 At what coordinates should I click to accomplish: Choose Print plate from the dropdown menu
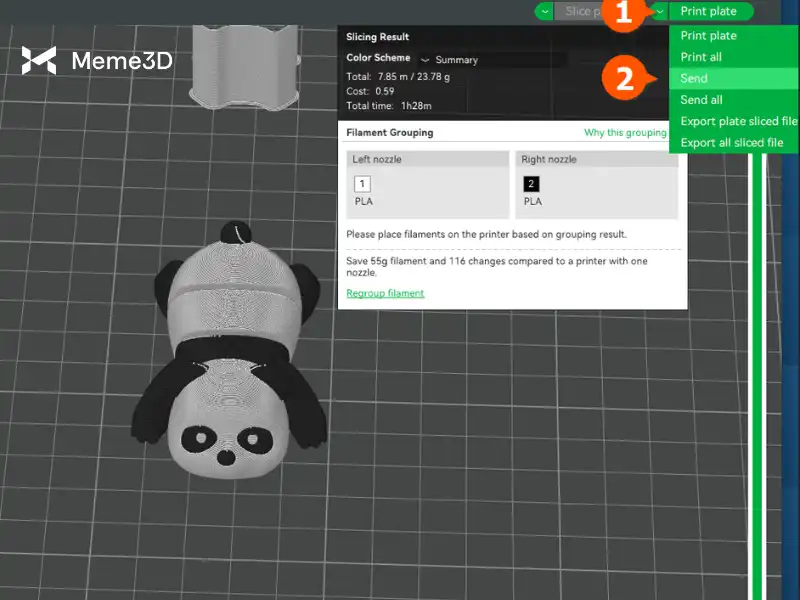coord(708,36)
